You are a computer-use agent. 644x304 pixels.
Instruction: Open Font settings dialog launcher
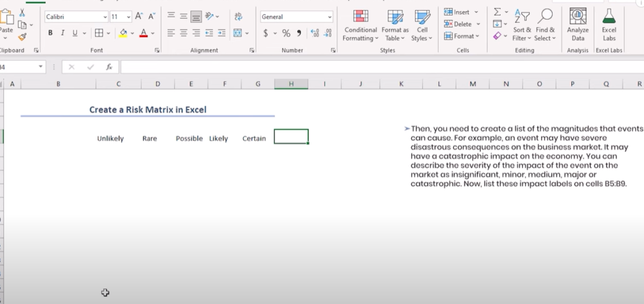pyautogui.click(x=157, y=50)
